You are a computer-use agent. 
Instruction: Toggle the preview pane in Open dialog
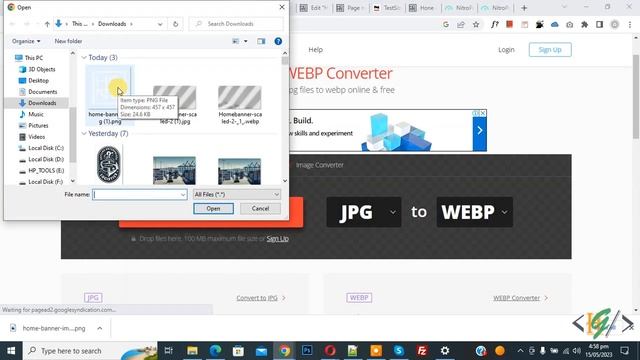pos(261,41)
